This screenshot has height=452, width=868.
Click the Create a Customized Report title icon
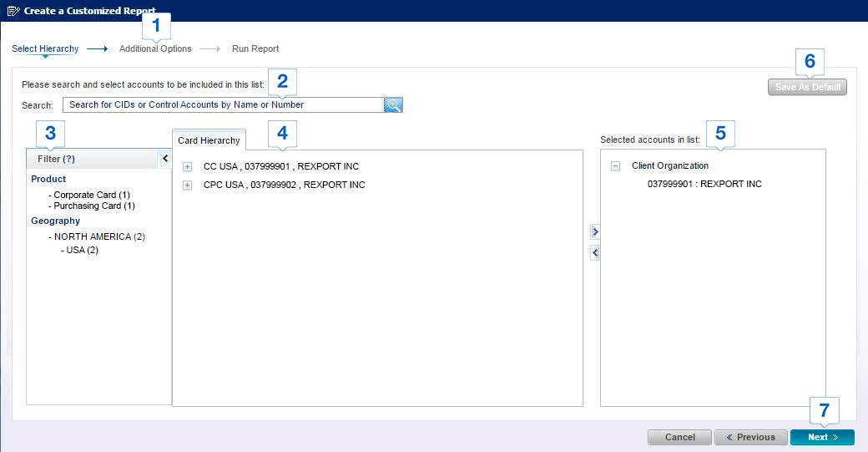click(x=13, y=11)
